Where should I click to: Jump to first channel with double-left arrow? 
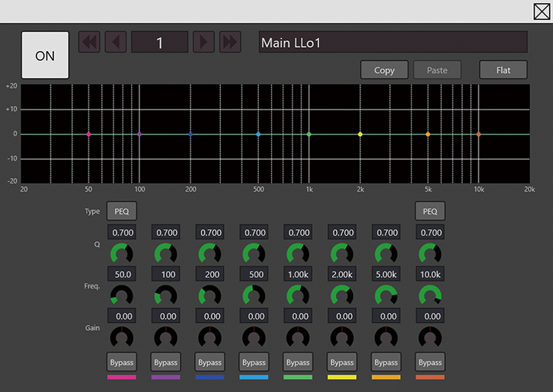pyautogui.click(x=89, y=43)
